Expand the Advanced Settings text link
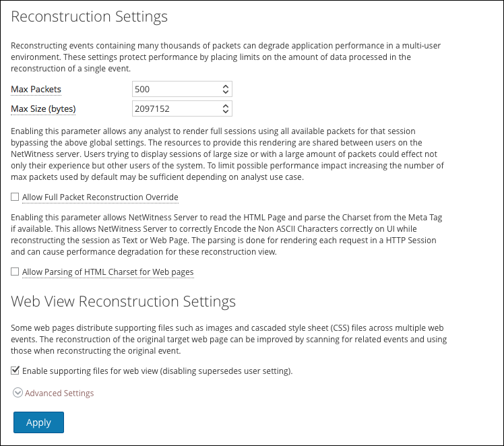 tap(59, 393)
